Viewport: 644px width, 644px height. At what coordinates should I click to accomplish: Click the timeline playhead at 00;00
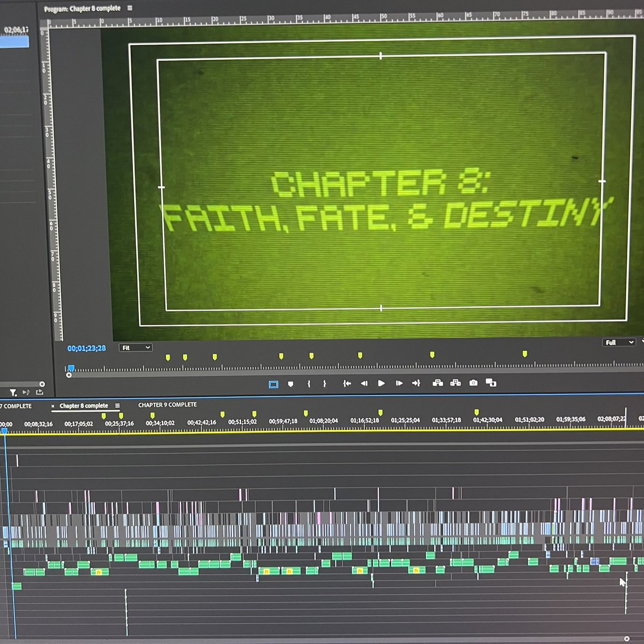[x=5, y=431]
